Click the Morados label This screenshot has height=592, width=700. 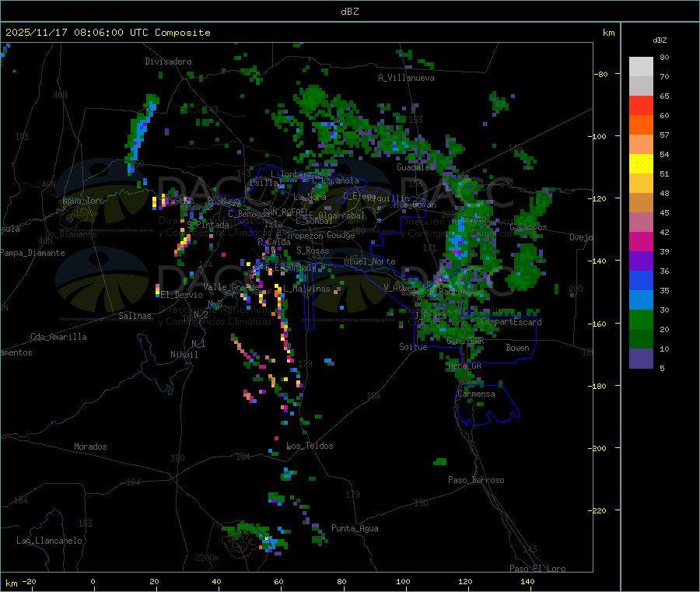click(90, 447)
